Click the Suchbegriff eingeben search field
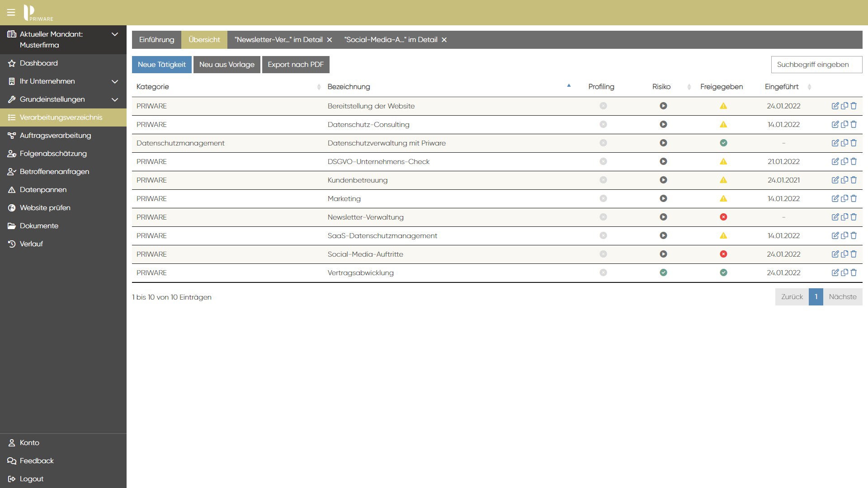Screen dimensions: 868x488 [x=816, y=65]
